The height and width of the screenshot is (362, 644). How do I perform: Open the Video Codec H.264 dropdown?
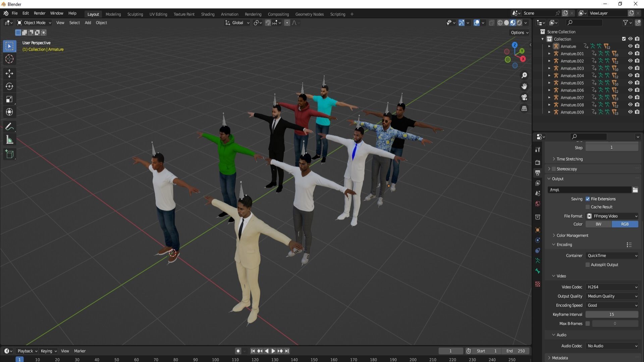coord(612,287)
